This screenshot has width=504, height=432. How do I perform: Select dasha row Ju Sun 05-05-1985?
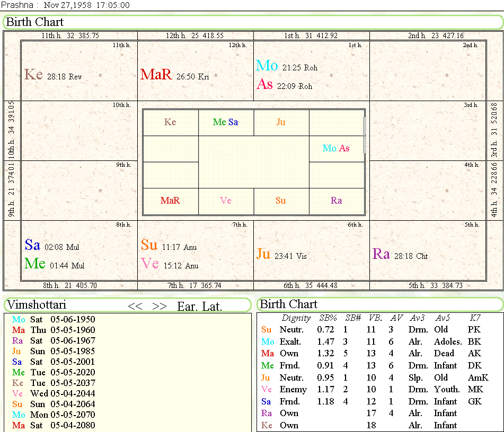coord(54,352)
